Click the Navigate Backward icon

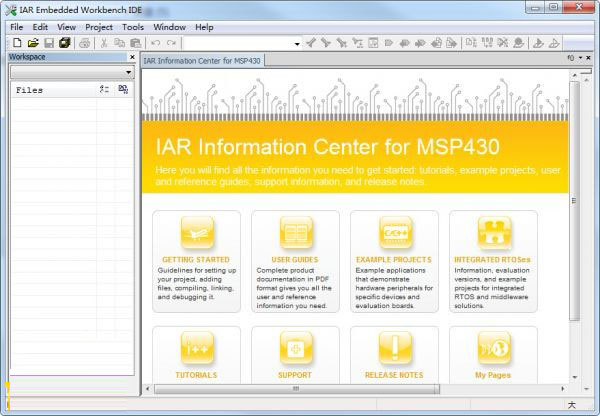point(436,43)
